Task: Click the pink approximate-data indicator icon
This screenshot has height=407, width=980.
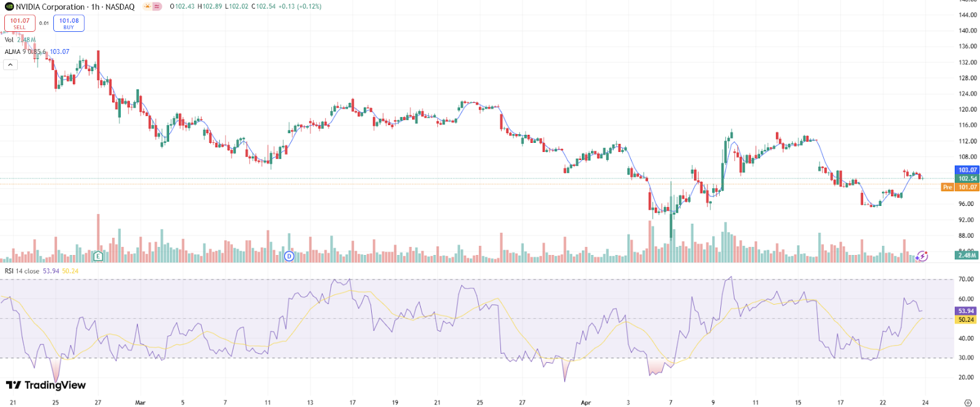Action: 157,7
